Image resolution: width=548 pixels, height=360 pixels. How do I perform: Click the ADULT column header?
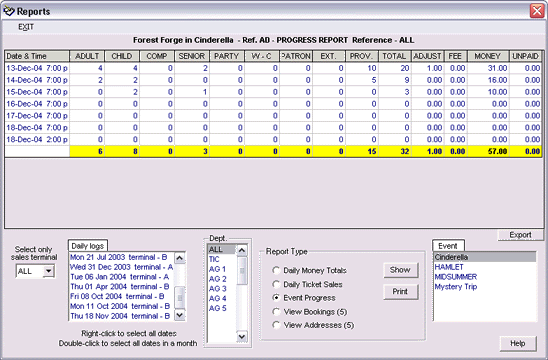click(87, 56)
